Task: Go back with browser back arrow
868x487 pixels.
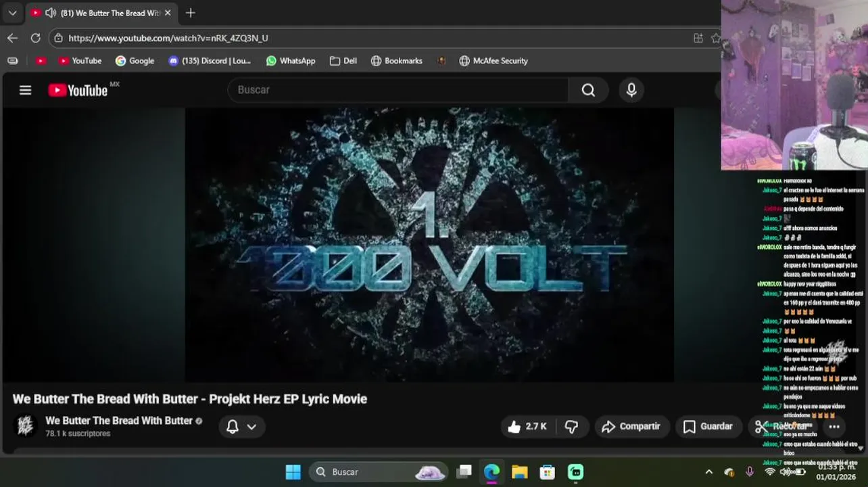Action: click(12, 38)
